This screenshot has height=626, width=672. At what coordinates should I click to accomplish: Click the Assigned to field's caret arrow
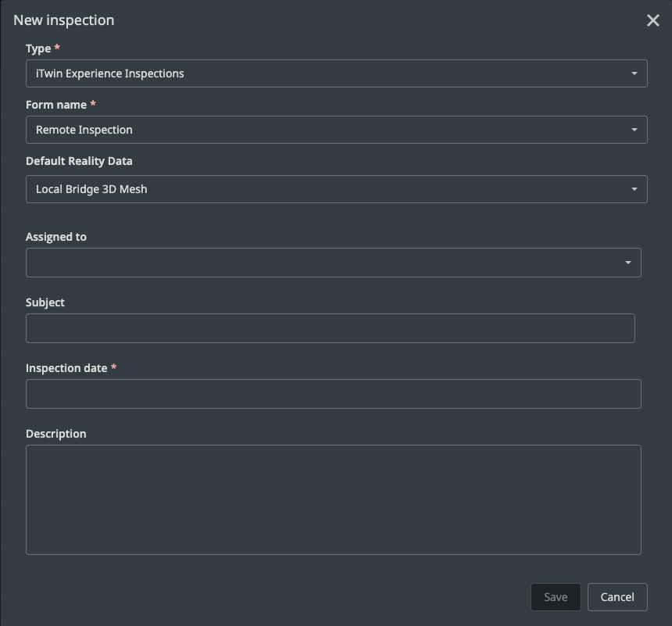[628, 263]
